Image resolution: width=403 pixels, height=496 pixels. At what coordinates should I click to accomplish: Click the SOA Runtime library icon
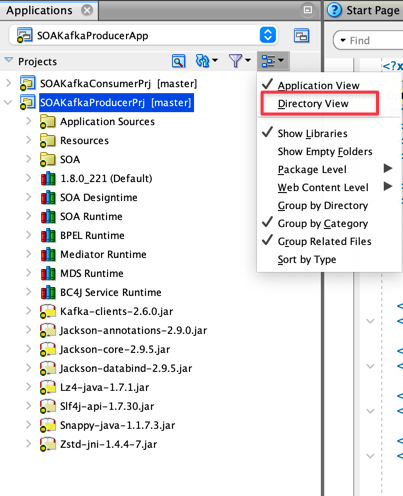coord(48,217)
